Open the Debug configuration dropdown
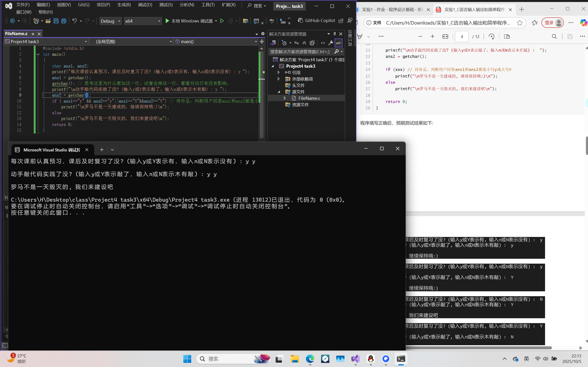This screenshot has width=588, height=367. pos(110,21)
